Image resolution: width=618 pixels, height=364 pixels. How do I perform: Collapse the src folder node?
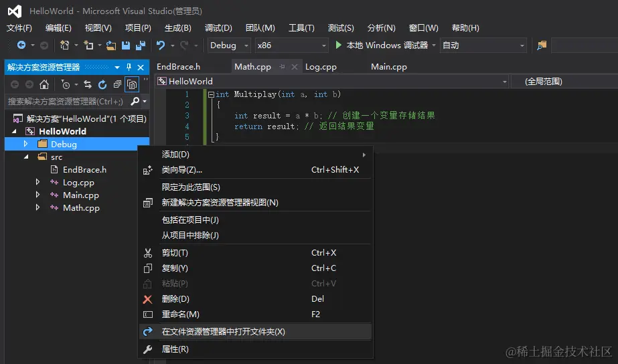[26, 157]
